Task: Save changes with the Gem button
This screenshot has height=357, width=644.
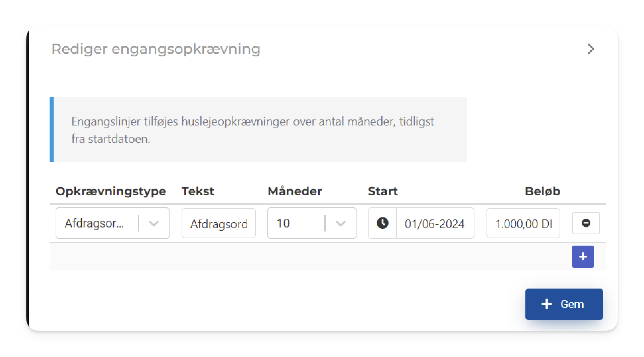Action: 564,304
